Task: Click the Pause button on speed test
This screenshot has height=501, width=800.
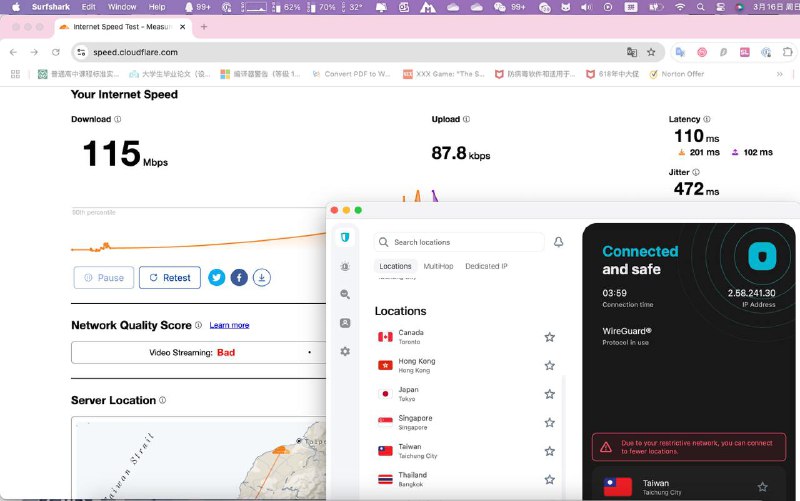Action: point(104,278)
